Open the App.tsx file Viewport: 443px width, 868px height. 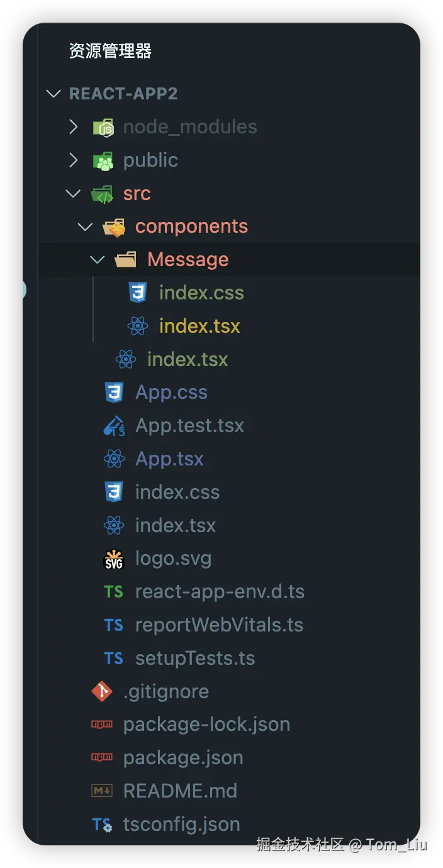(170, 459)
